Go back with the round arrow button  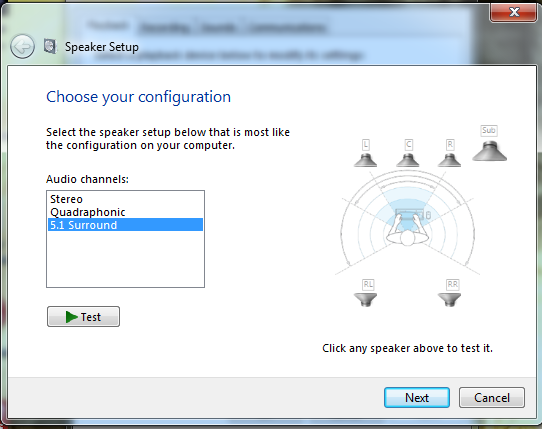pyautogui.click(x=22, y=46)
